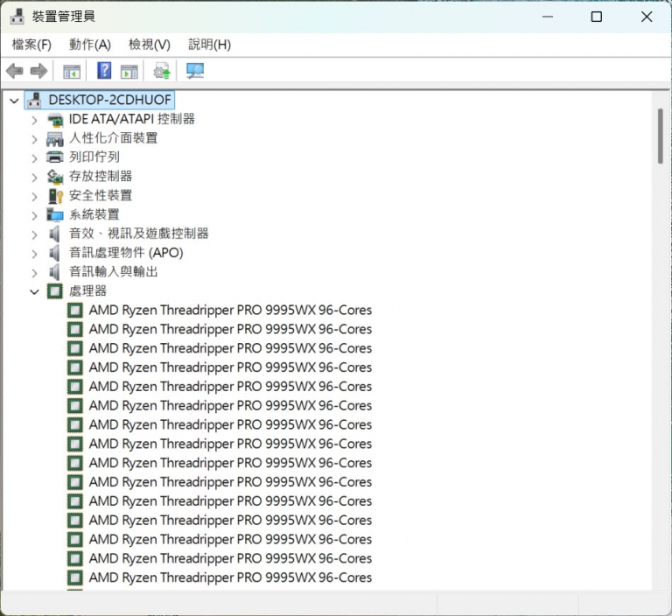
Task: Collapse the 處理器 category
Action: click(34, 291)
